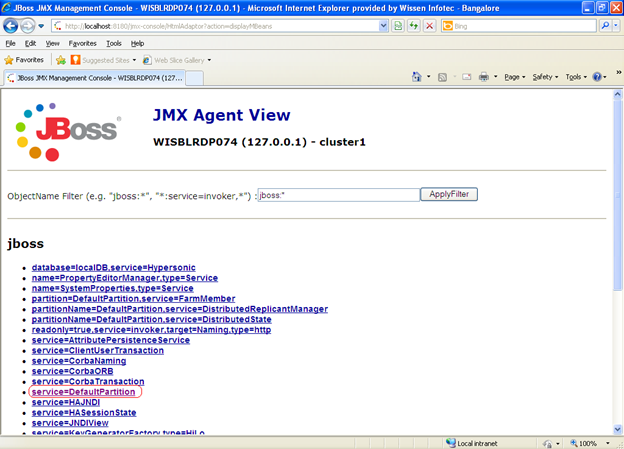Open the Edit menu
The image size is (624, 449).
30,43
